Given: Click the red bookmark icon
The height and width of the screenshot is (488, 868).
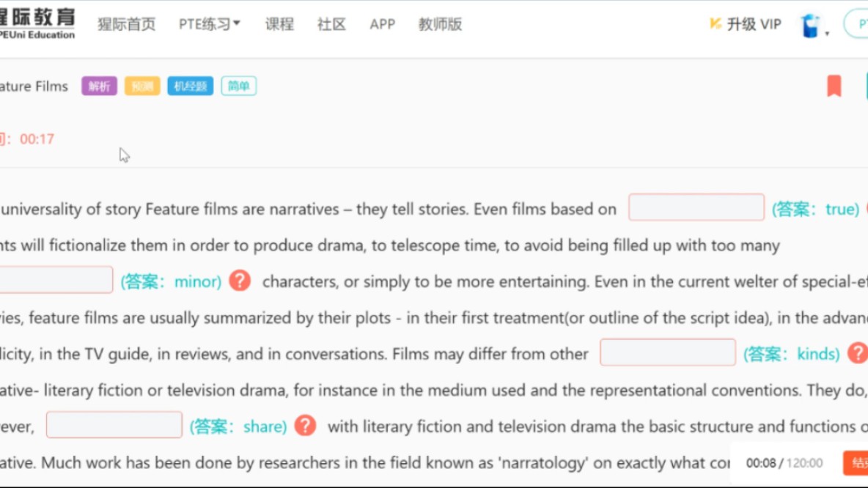Looking at the screenshot, I should pos(834,86).
